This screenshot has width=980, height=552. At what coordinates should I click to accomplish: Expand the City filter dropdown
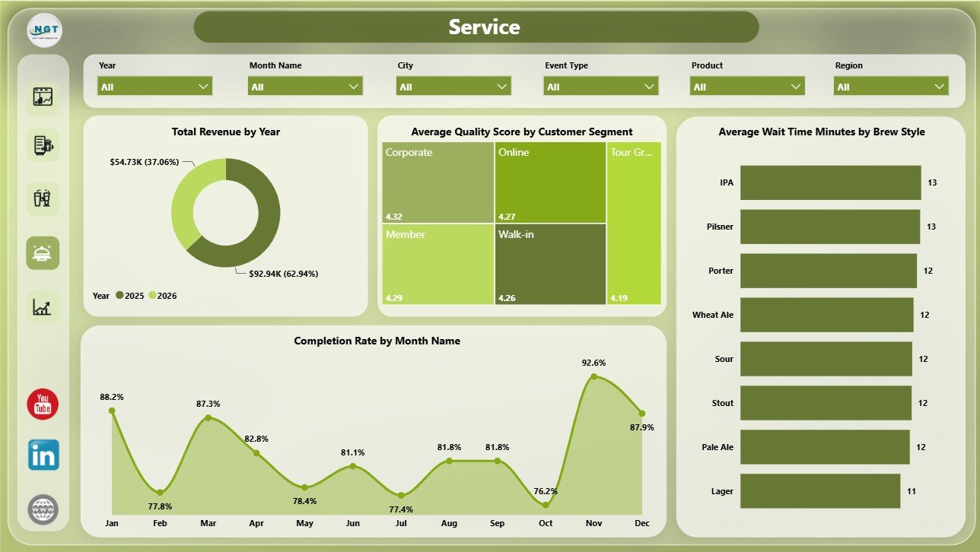tap(453, 87)
